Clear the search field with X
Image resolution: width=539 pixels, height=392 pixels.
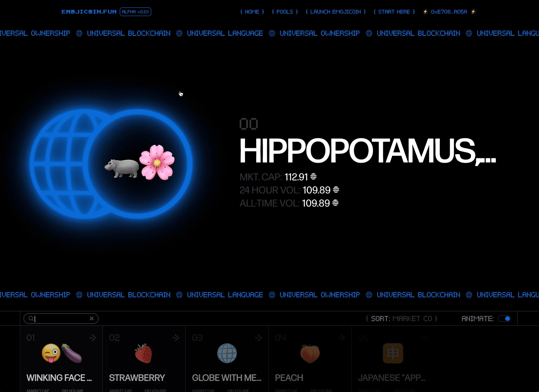91,318
